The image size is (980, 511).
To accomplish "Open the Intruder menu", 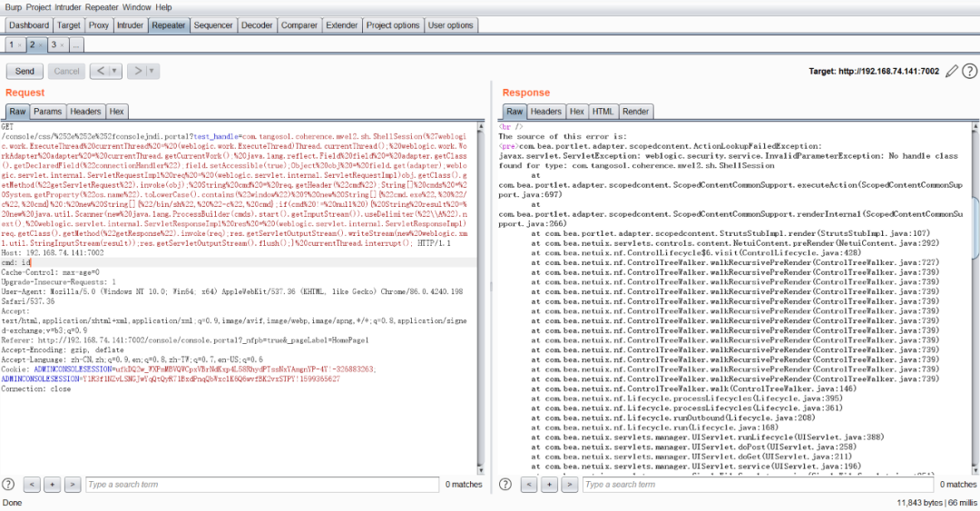I will pos(67,7).
